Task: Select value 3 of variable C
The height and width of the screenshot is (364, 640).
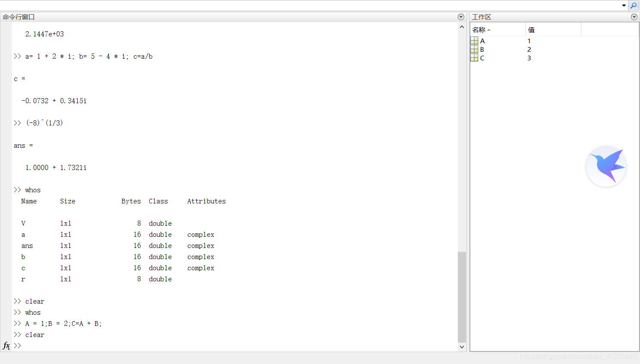Action: (x=529, y=58)
